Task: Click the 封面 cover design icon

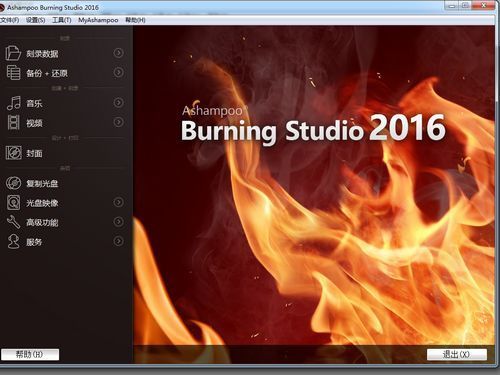Action: (14, 153)
